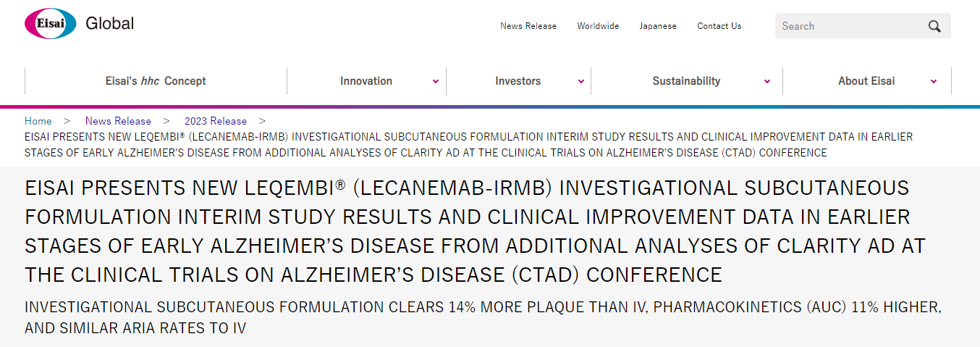980x347 pixels.
Task: Open the About Eisai navigation item
Action: coord(866,81)
